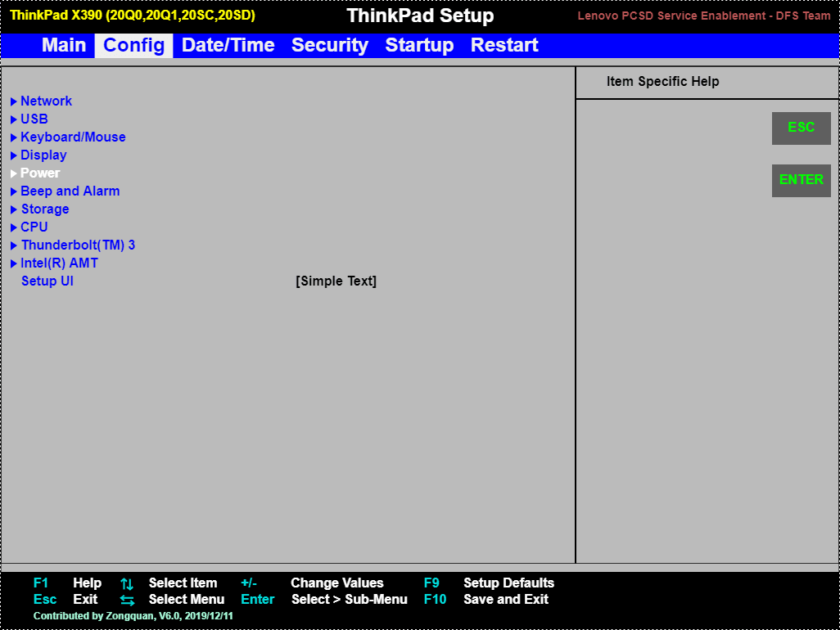Click the Item Specific Help heading
Image resolution: width=840 pixels, height=630 pixels.
[x=662, y=81]
